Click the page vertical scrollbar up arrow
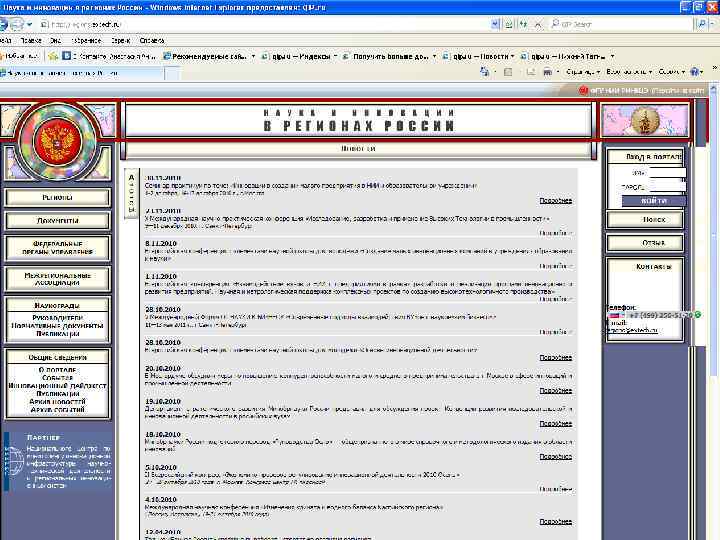The width and height of the screenshot is (720, 540). [x=715, y=87]
